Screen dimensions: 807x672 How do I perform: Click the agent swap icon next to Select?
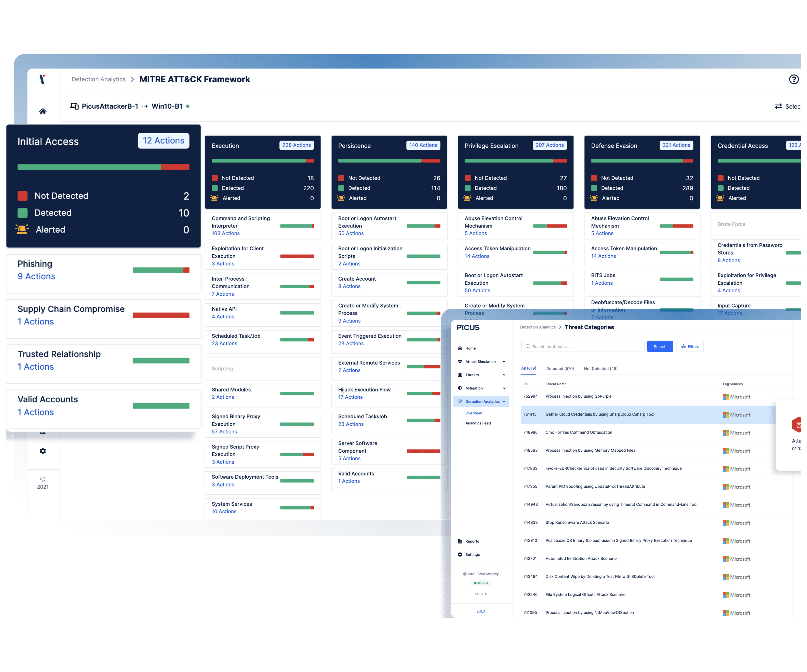(778, 106)
